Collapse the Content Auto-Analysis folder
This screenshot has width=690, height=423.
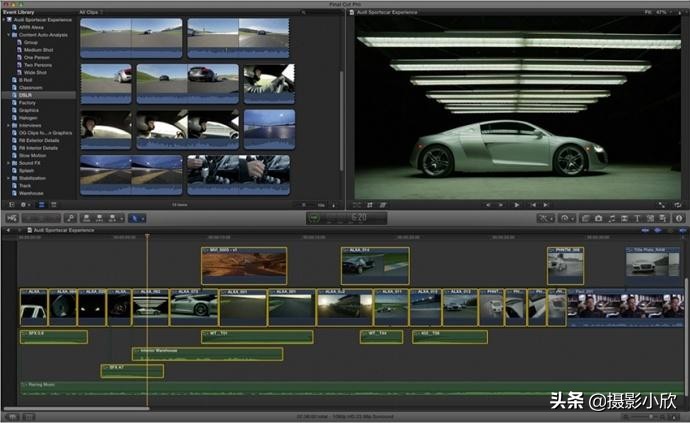(x=9, y=34)
